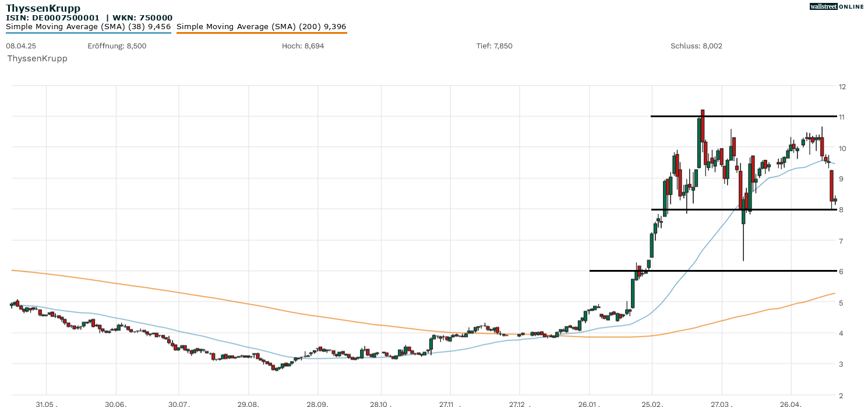Toggle the SMA (200) legend entry
The height and width of the screenshot is (407, 868).
[x=261, y=26]
